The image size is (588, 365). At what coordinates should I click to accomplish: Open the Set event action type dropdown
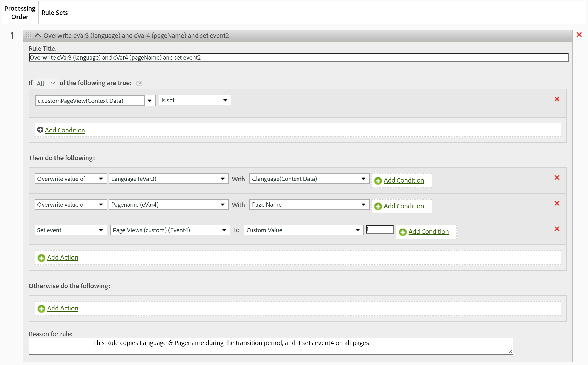70,230
